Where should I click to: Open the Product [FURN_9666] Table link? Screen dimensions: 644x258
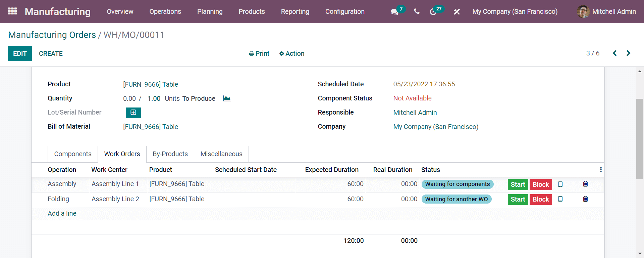pos(151,84)
